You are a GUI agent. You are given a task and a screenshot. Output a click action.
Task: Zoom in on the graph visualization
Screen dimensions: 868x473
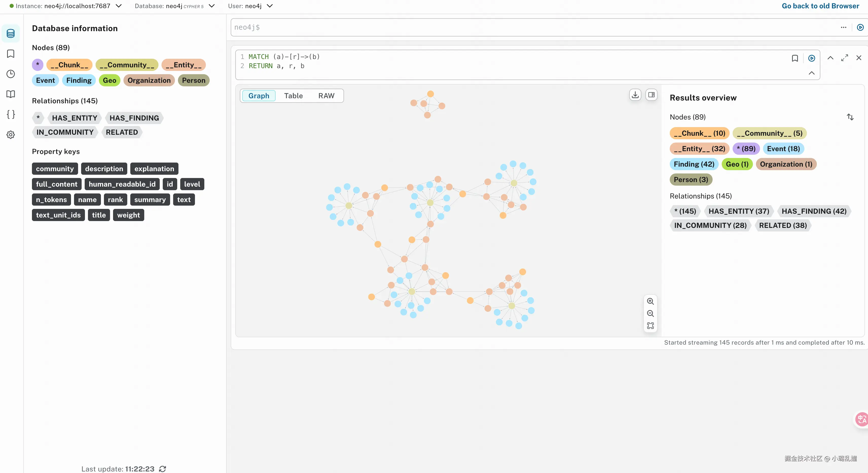coord(650,301)
